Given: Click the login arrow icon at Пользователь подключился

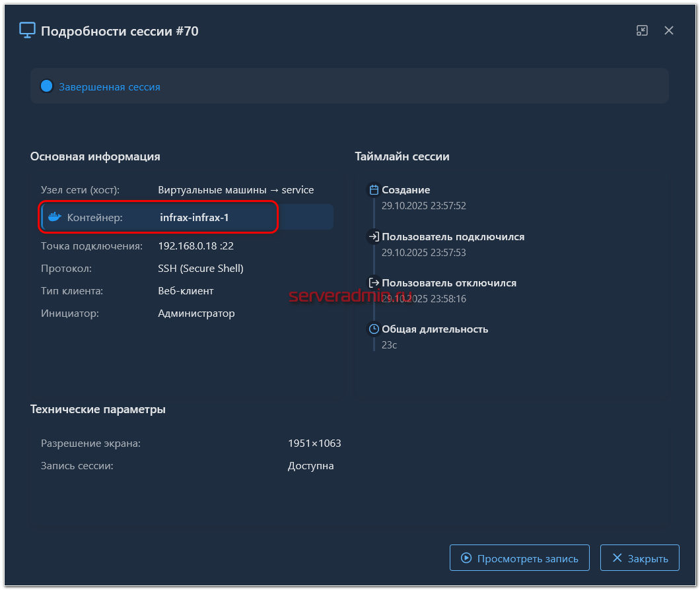Looking at the screenshot, I should [x=374, y=236].
